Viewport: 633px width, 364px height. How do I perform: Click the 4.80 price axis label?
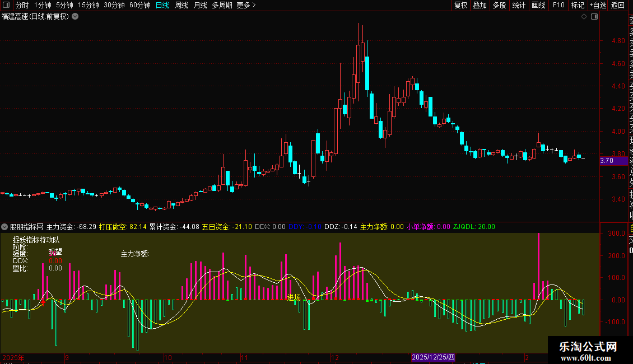pyautogui.click(x=618, y=41)
